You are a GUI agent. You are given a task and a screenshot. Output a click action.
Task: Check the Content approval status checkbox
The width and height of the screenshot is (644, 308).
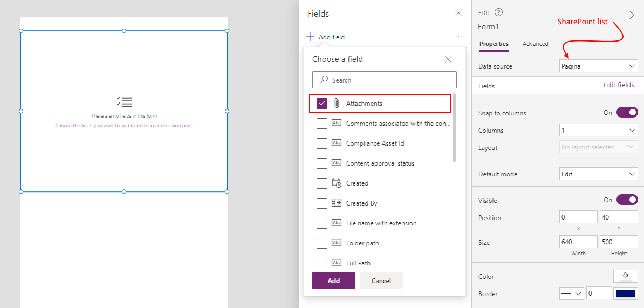point(322,163)
